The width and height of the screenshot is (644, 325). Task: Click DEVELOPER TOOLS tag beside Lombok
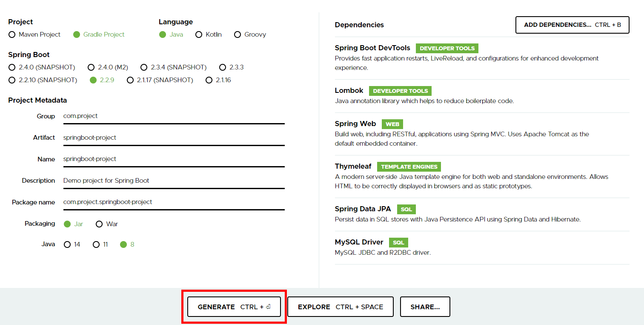(x=401, y=91)
